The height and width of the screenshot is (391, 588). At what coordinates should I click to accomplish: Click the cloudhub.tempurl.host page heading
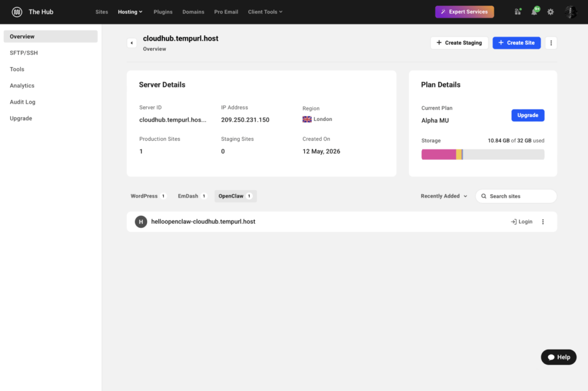[181, 39]
